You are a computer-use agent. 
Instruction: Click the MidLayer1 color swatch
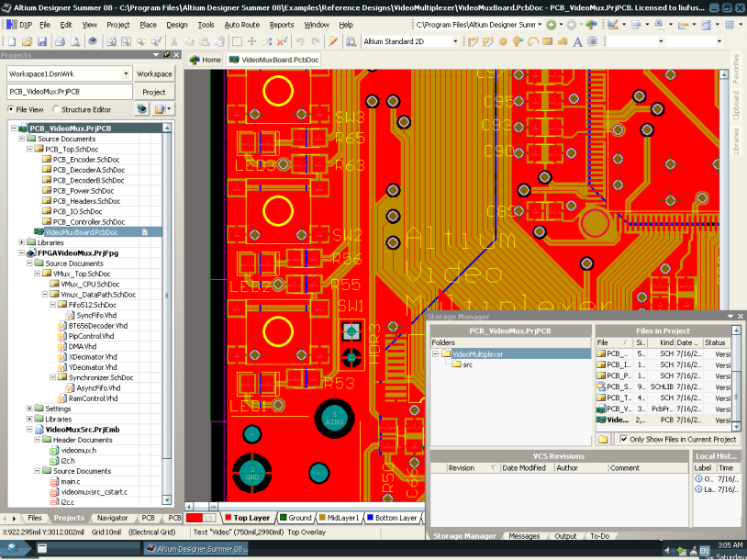click(x=322, y=518)
